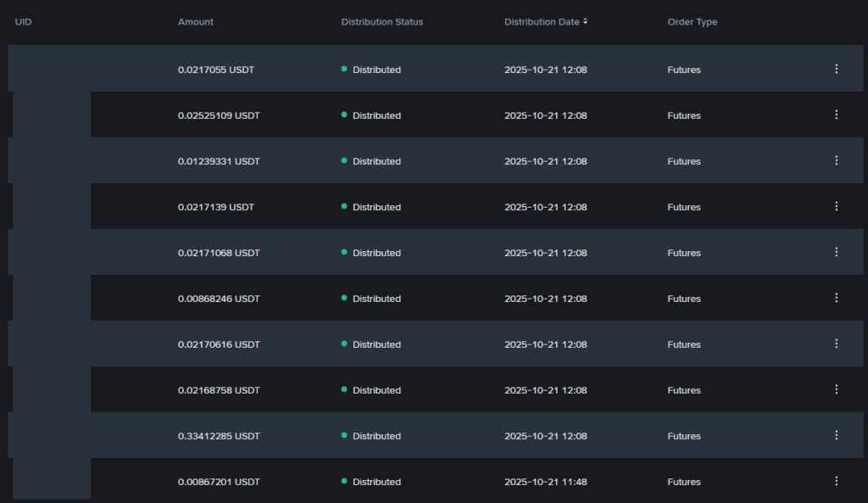Open three-dot menu for 0.00867201 USDT row
The image size is (868, 503).
click(836, 481)
